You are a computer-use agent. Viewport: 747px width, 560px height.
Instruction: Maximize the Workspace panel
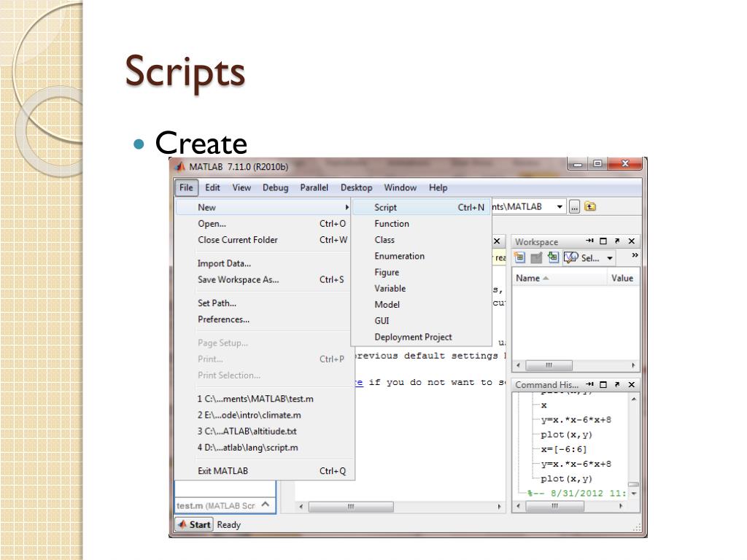pos(603,241)
